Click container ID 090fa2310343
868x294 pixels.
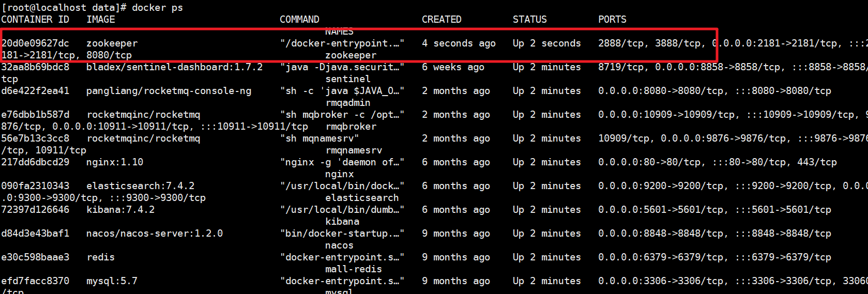(x=35, y=186)
